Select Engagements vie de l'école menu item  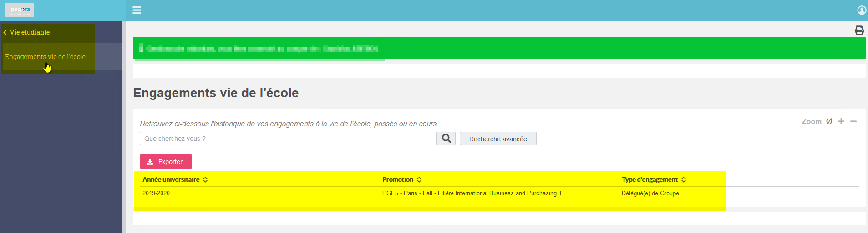tap(46, 57)
